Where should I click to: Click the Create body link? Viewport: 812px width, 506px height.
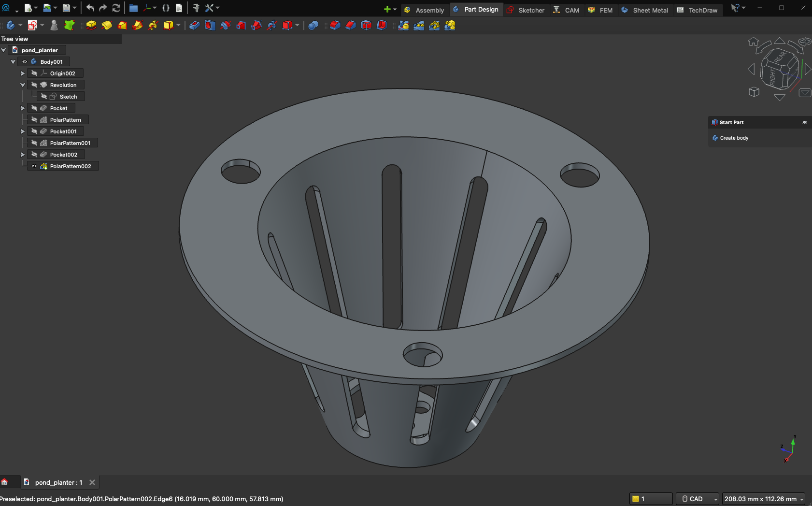pos(734,138)
